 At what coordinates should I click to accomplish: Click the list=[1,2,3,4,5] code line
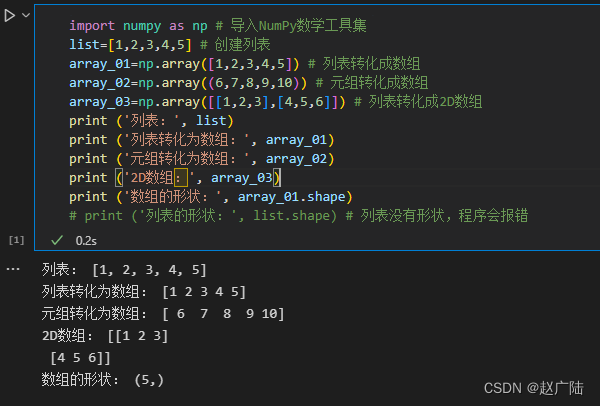(x=170, y=45)
